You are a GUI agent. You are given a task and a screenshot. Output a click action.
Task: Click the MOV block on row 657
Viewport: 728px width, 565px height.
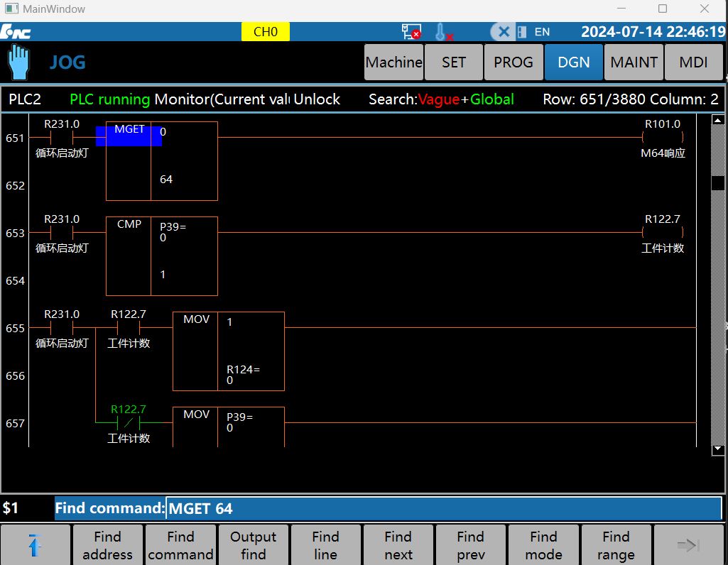[229, 427]
